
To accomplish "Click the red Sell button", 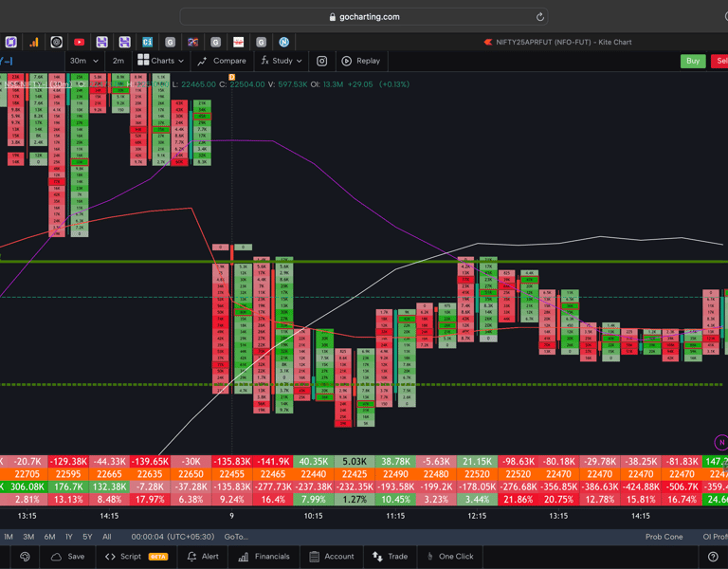I will tap(720, 61).
